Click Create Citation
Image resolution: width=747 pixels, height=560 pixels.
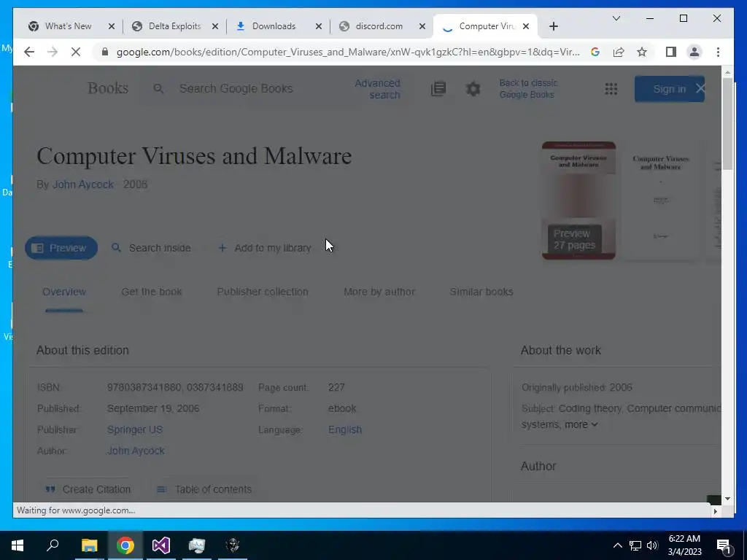(88, 489)
